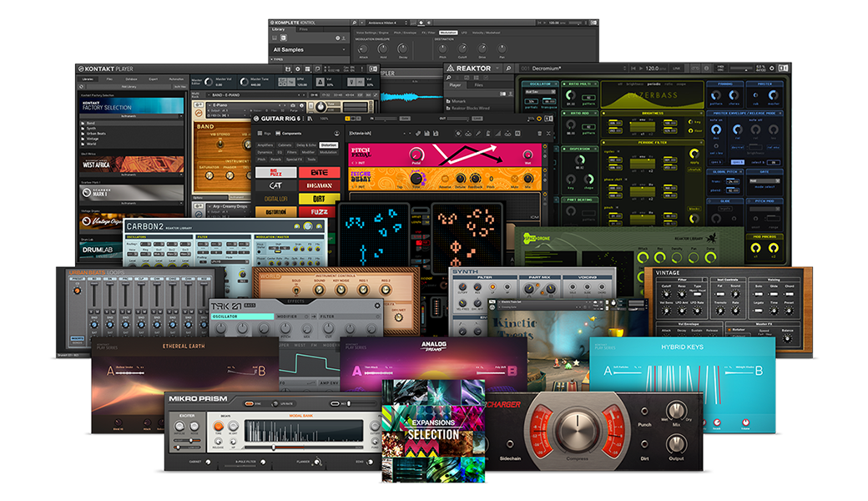
Task: Click Add Library button in Kontakt Player
Action: click(x=129, y=86)
